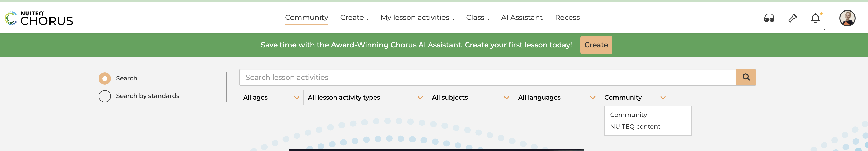This screenshot has width=868, height=151.
Task: Focus the Search lesson activities field
Action: point(488,77)
